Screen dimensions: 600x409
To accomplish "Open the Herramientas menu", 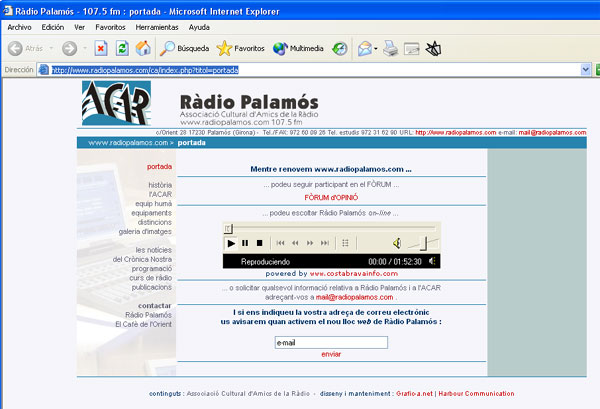I will tap(157, 27).
